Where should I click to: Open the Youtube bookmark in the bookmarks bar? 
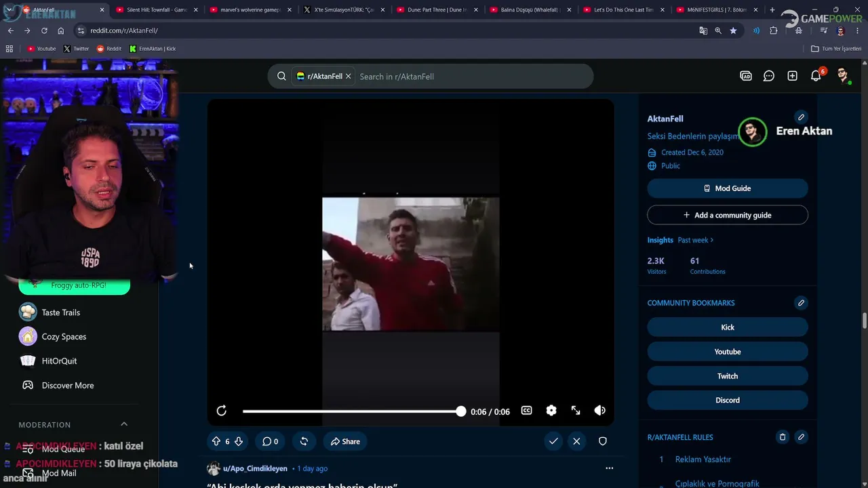pyautogui.click(x=41, y=49)
